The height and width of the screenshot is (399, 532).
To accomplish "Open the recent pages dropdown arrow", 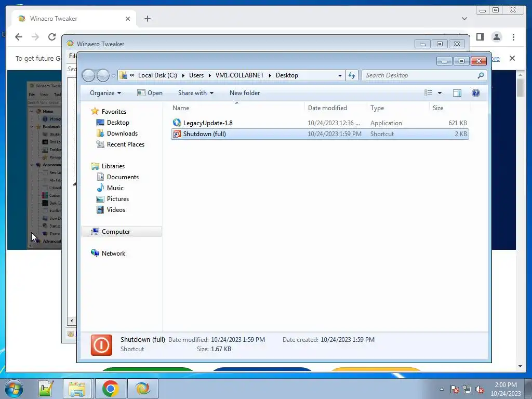I will [113, 76].
